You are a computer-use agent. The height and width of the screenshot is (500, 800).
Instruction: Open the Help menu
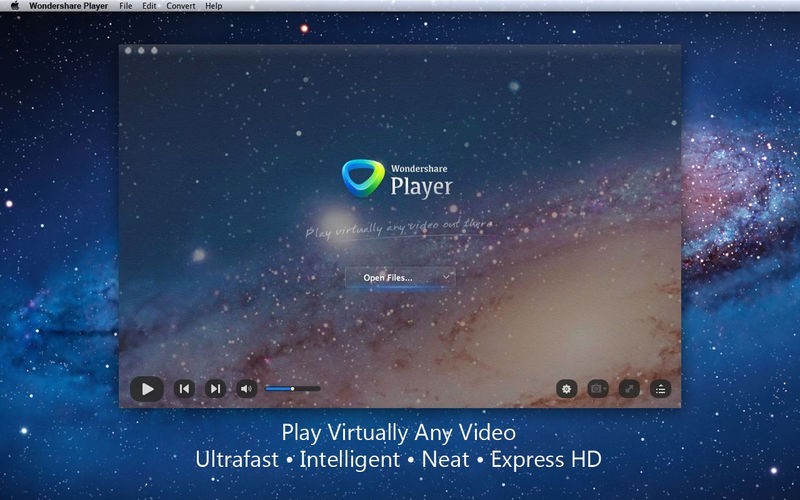point(214,6)
